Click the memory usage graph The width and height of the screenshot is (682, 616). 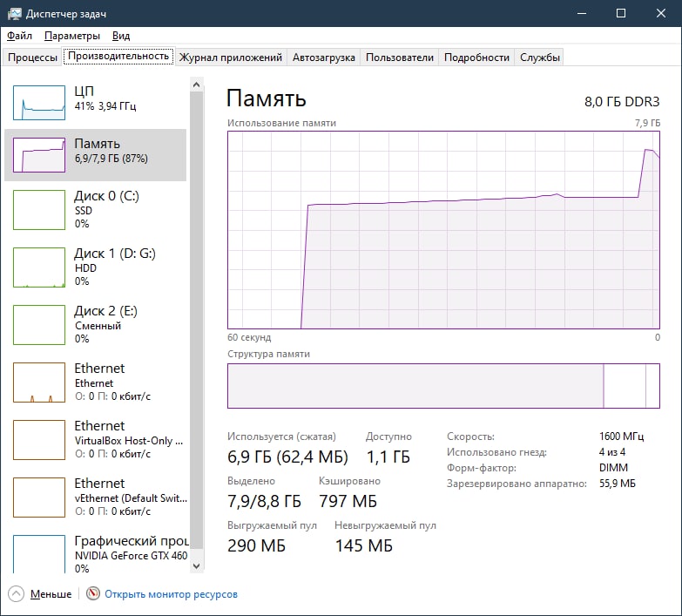[x=443, y=230]
